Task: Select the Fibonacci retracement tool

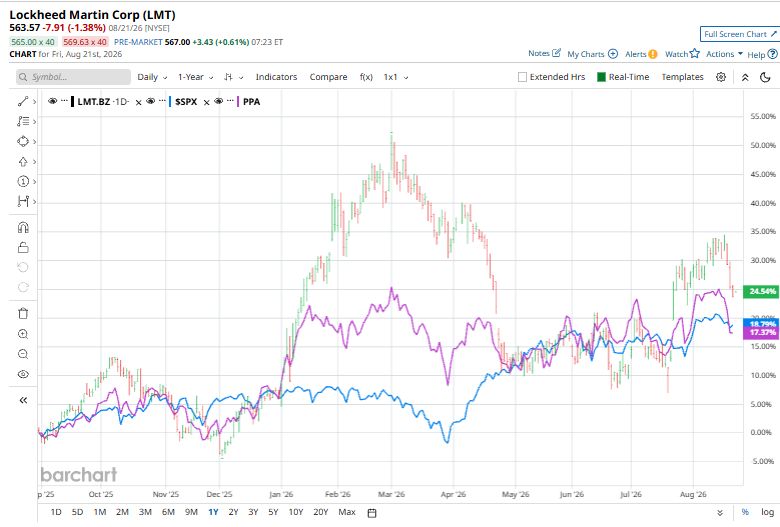Action: point(23,121)
